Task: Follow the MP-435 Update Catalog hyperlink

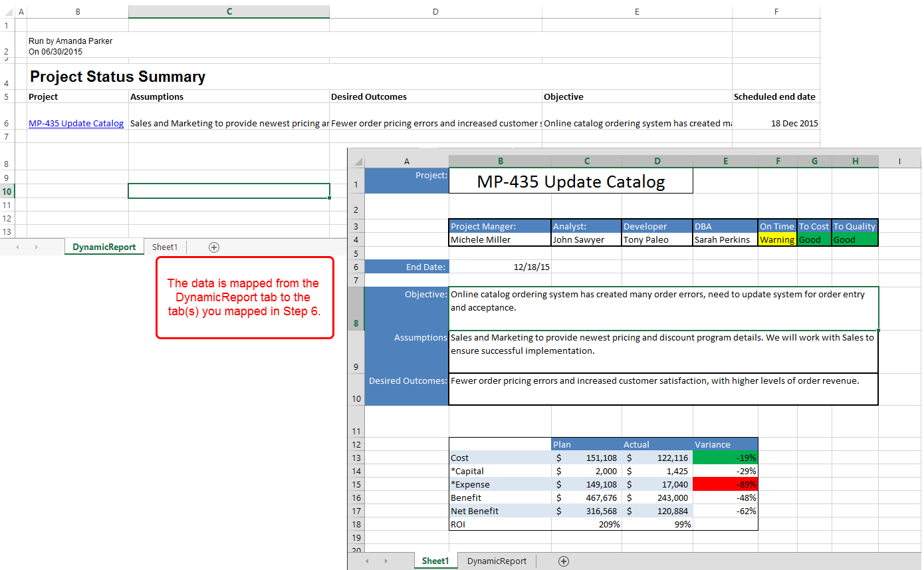Action: (x=76, y=123)
